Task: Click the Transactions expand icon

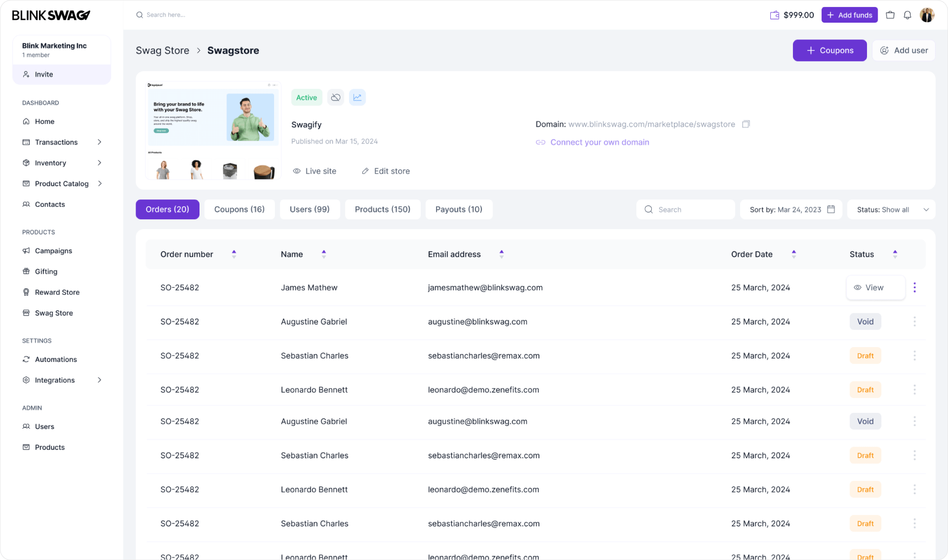Action: coord(100,142)
